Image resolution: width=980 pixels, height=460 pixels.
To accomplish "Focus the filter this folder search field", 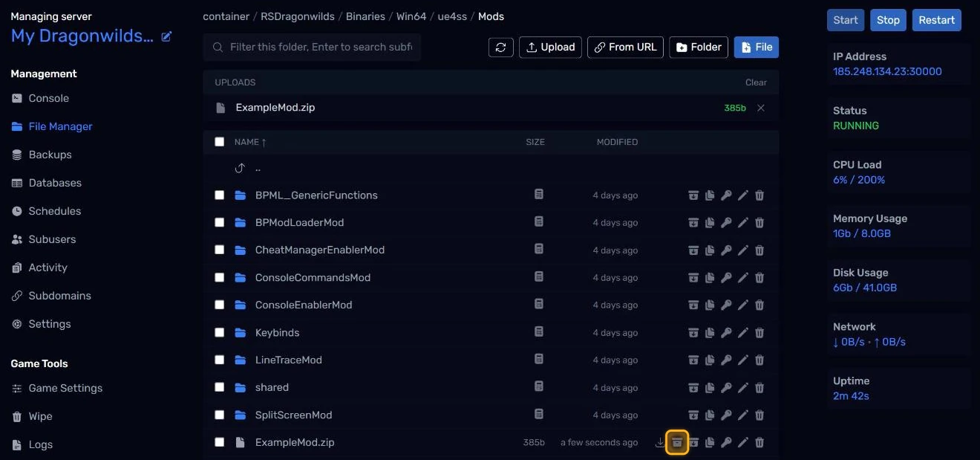I will point(312,47).
